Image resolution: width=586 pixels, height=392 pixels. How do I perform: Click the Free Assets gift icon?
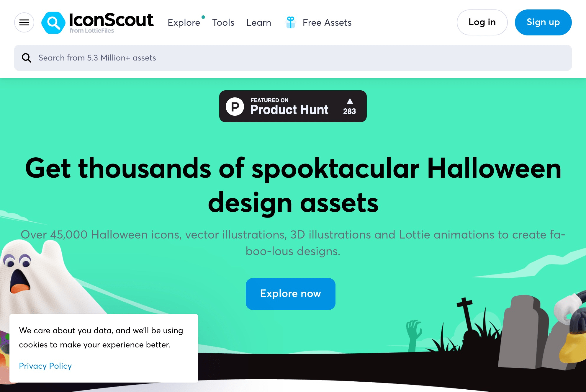(x=289, y=22)
